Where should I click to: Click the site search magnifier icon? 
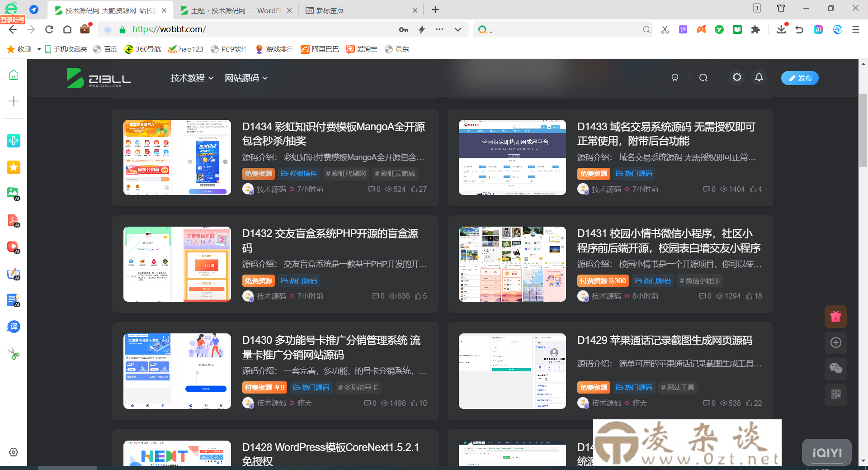(x=703, y=78)
